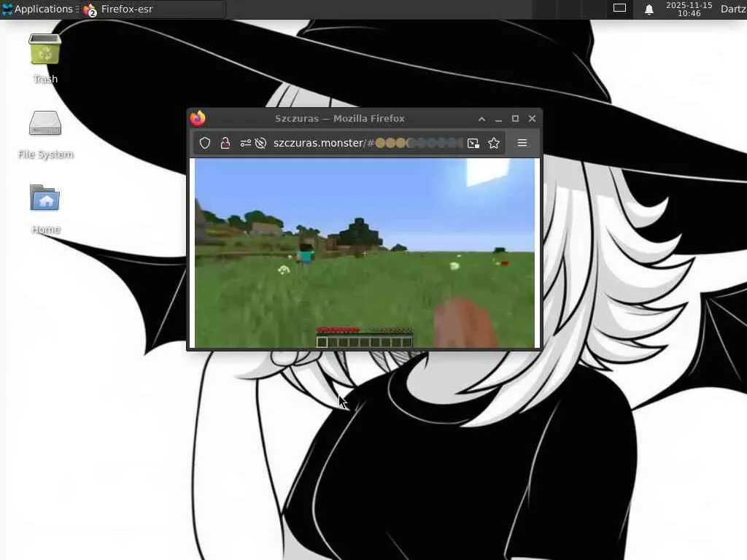Open picture-in-picture icon in address bar
The width and height of the screenshot is (747, 560).
point(473,144)
